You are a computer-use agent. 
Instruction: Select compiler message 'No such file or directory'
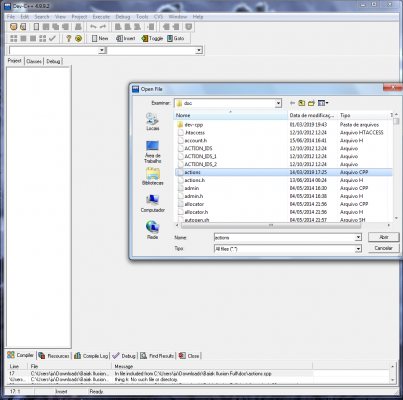[146, 379]
